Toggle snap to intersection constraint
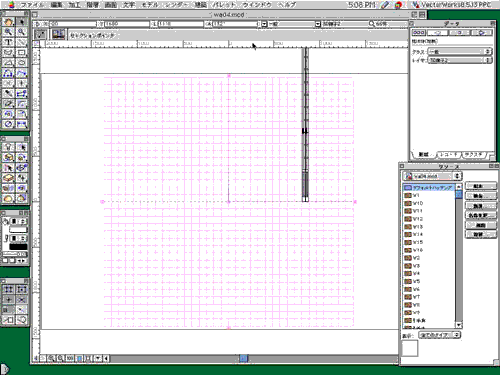 (x=22, y=300)
